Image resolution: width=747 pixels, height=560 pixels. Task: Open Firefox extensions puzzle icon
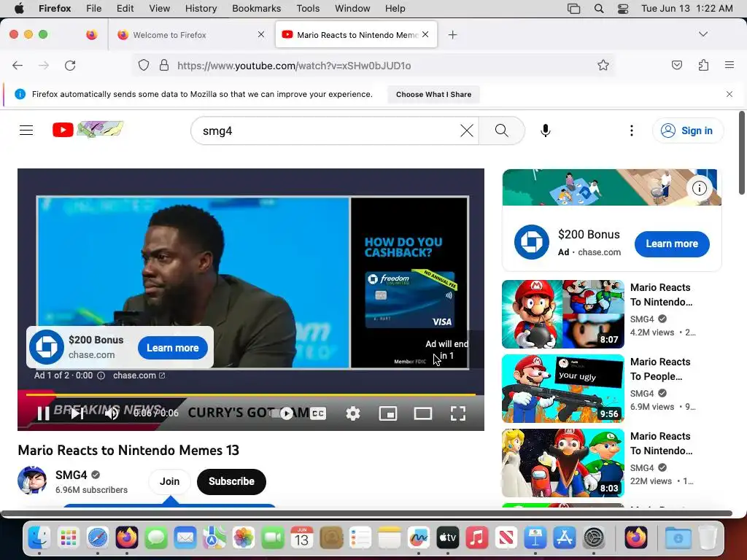click(x=704, y=65)
